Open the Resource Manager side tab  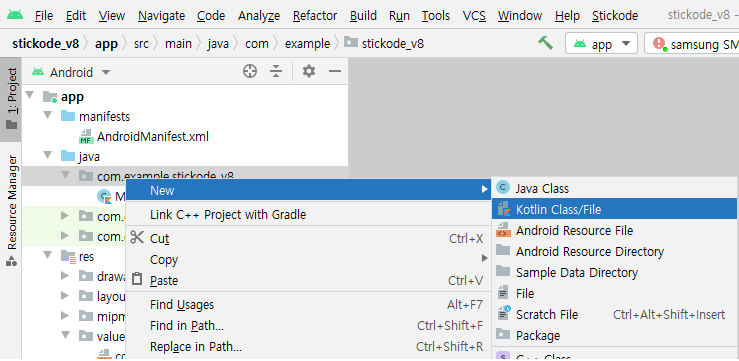pyautogui.click(x=11, y=210)
